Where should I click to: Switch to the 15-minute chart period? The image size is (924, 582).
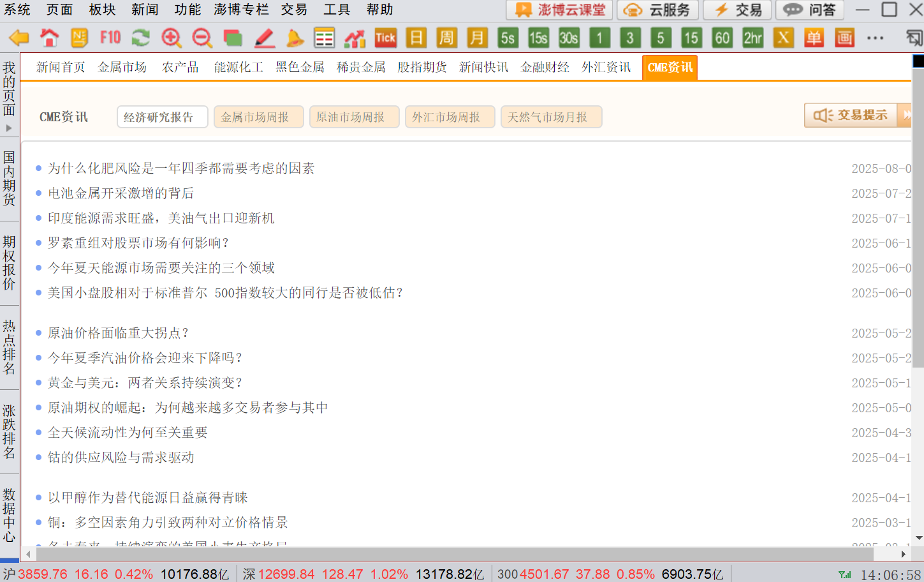click(x=691, y=38)
